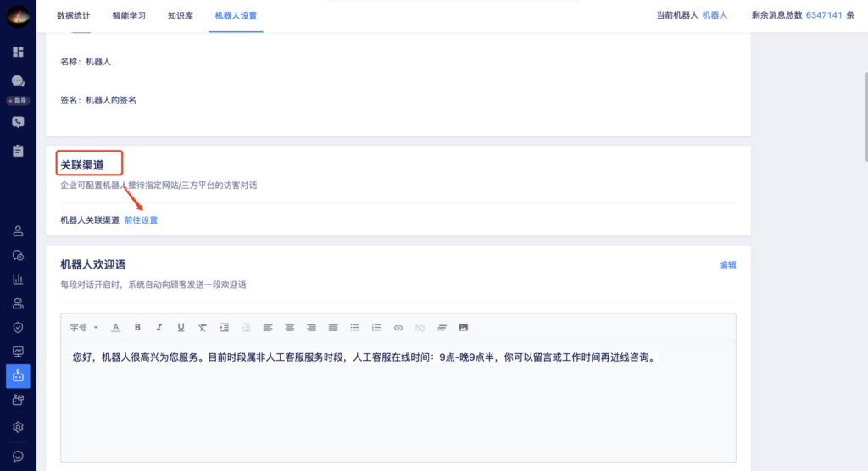Align text right in editor
868x471 pixels.
[x=311, y=328]
